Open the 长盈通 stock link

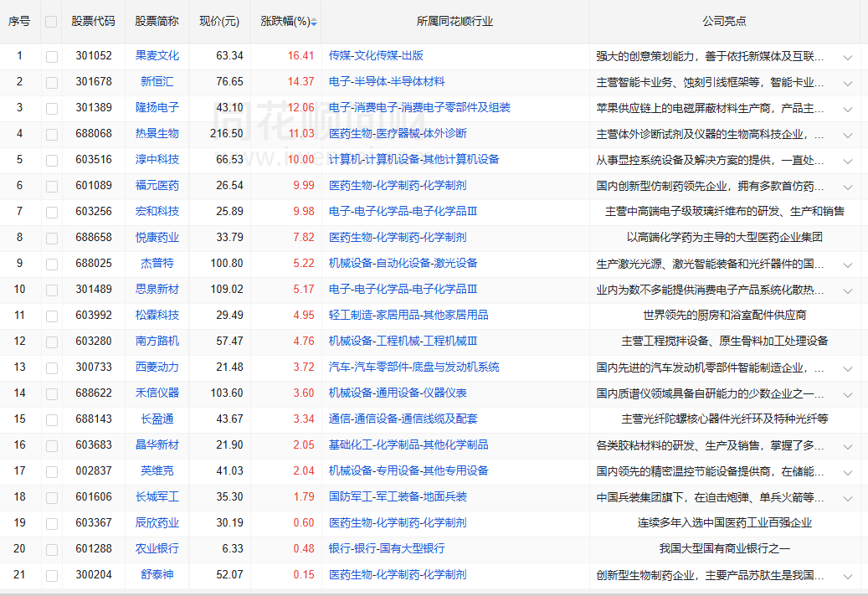(157, 419)
